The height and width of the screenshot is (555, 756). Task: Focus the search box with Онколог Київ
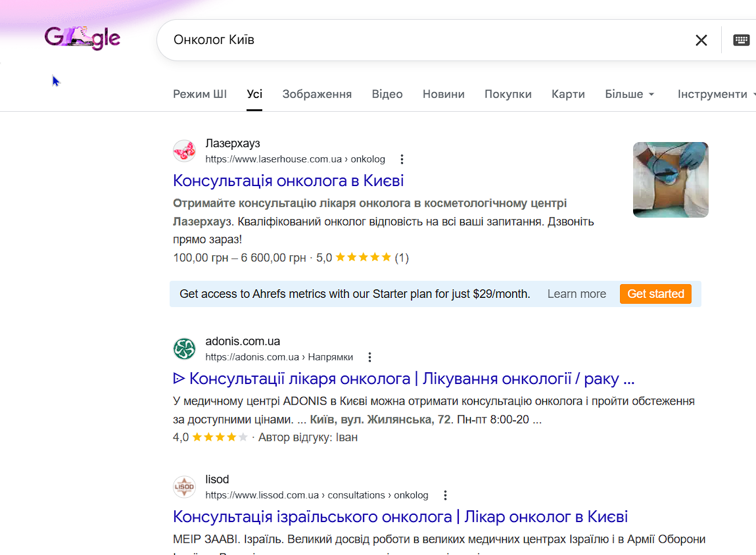(x=421, y=40)
